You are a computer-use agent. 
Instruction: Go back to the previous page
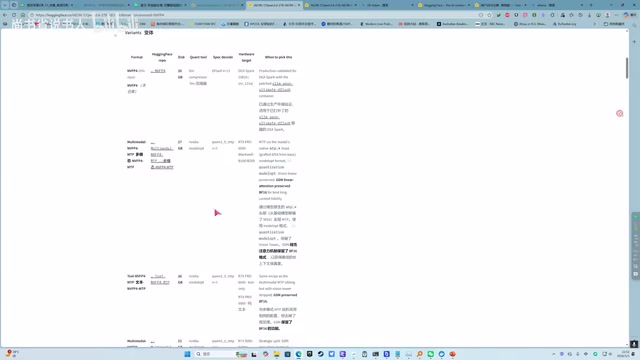point(5,15)
